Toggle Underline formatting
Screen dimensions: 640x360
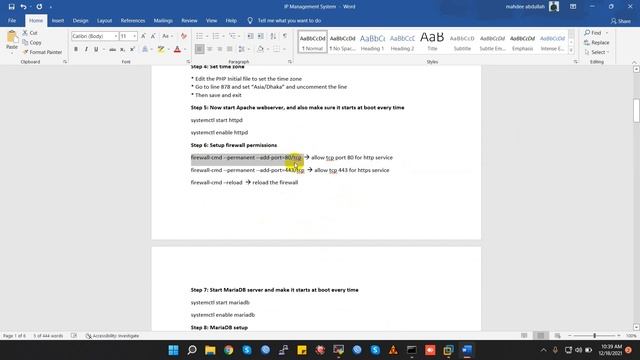[96, 49]
